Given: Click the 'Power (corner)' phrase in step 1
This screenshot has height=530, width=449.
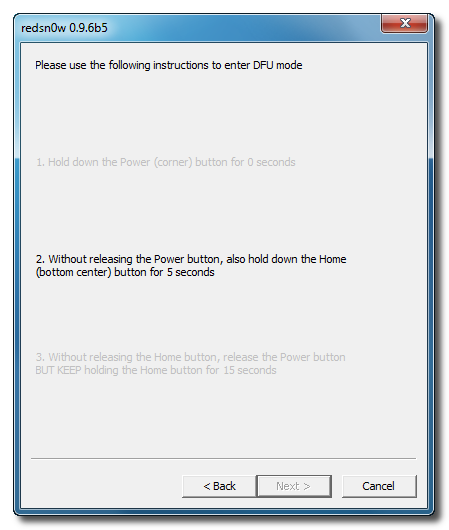Looking at the screenshot, I should click(156, 162).
